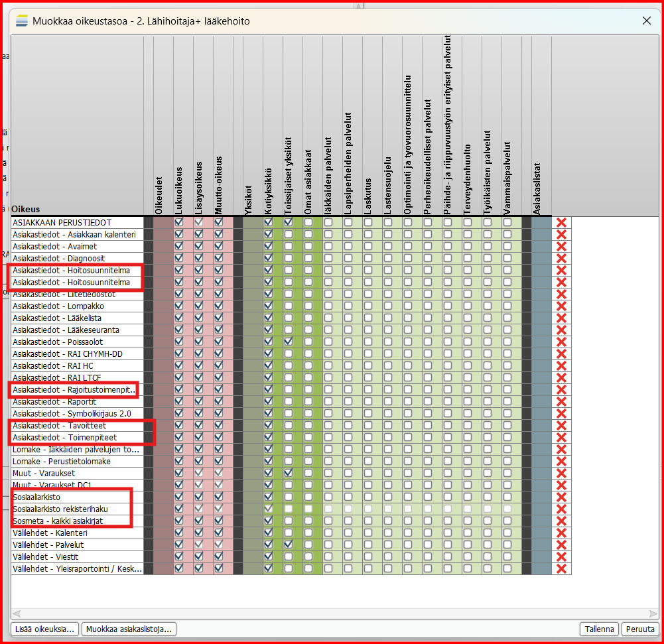Remove the Muut - Varaukset DC1 row
The height and width of the screenshot is (644, 664).
tap(561, 485)
